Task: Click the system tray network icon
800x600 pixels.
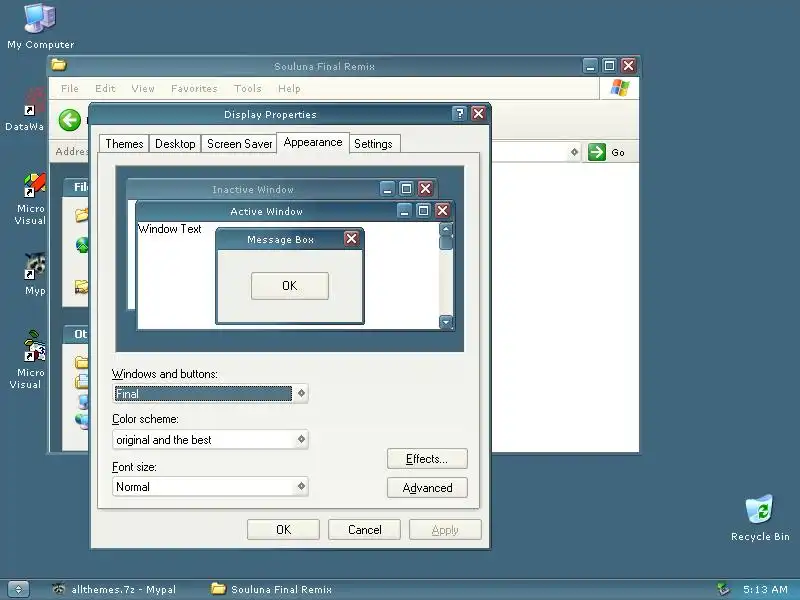Action: (x=722, y=589)
